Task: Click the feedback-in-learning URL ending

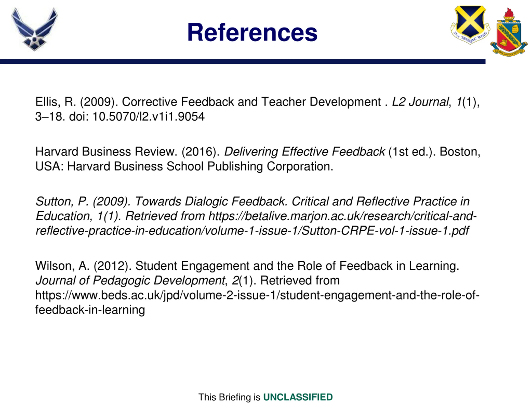Action: pos(90,310)
